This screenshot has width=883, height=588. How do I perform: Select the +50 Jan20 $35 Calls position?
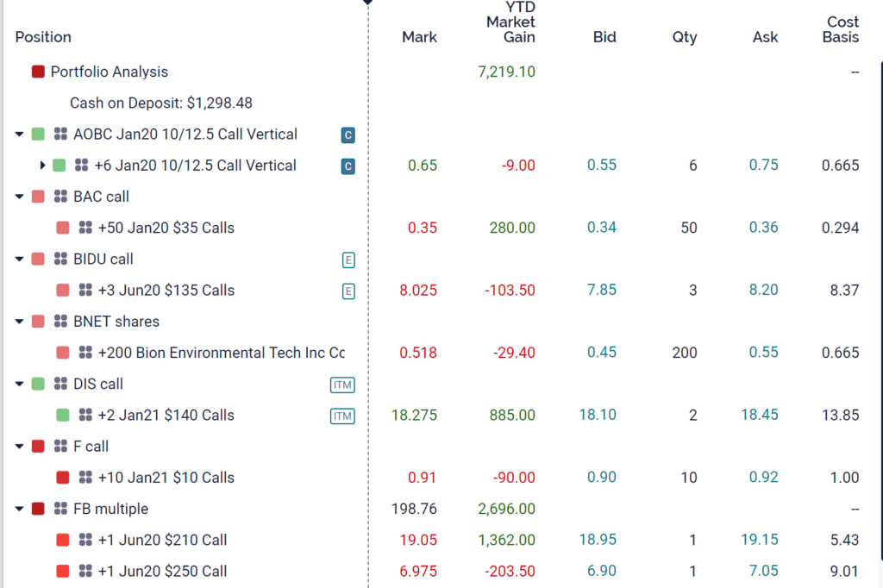[x=166, y=228]
